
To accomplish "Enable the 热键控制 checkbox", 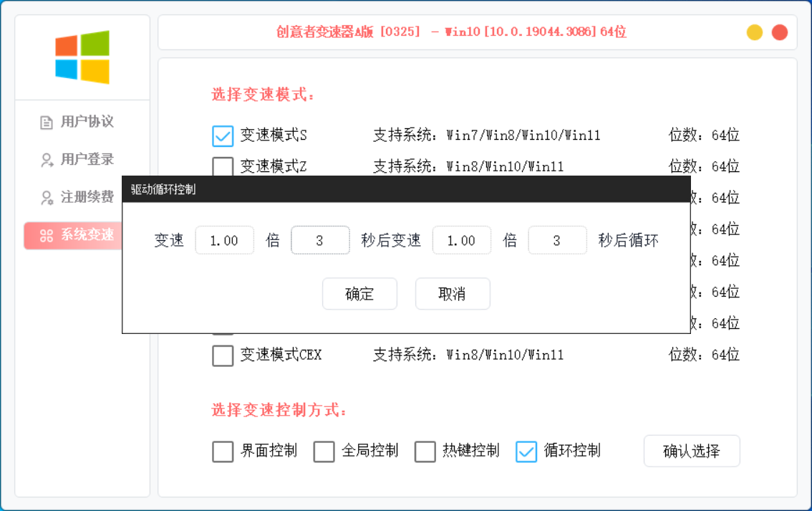I will tap(425, 452).
